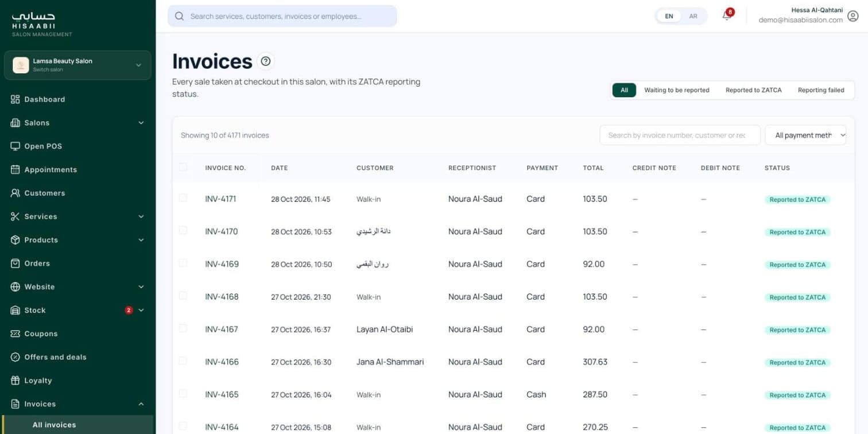This screenshot has height=434, width=868.
Task: Tick the checkbox beside INV-4167
Action: pos(183,328)
